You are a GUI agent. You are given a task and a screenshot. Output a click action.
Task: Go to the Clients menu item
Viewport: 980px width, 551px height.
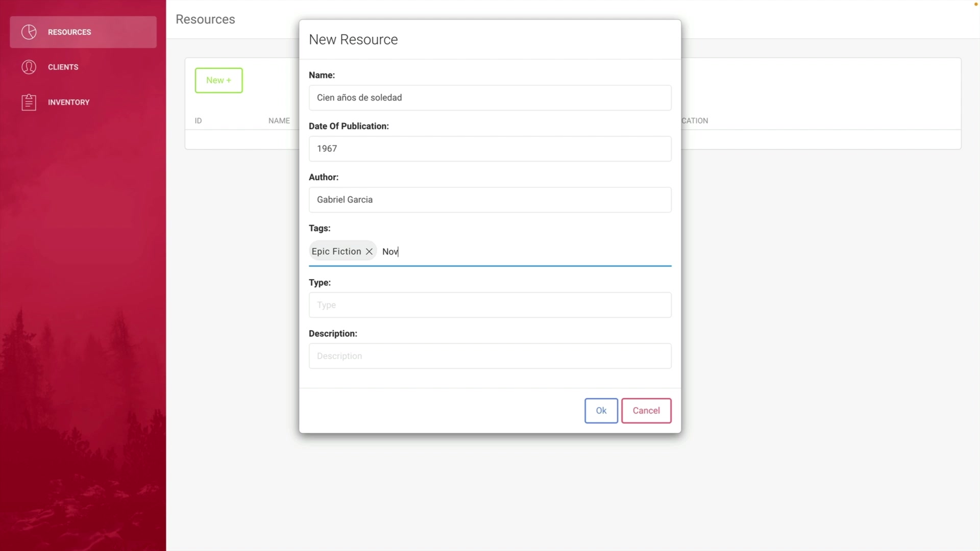(63, 67)
